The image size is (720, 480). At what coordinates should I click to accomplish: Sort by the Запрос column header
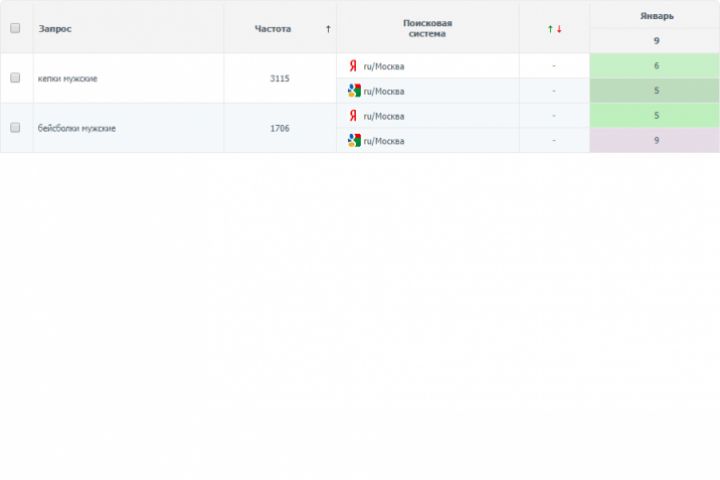[55, 28]
